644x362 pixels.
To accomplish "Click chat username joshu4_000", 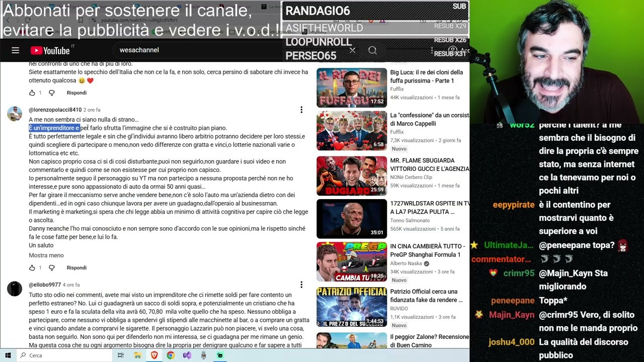I will (x=512, y=342).
